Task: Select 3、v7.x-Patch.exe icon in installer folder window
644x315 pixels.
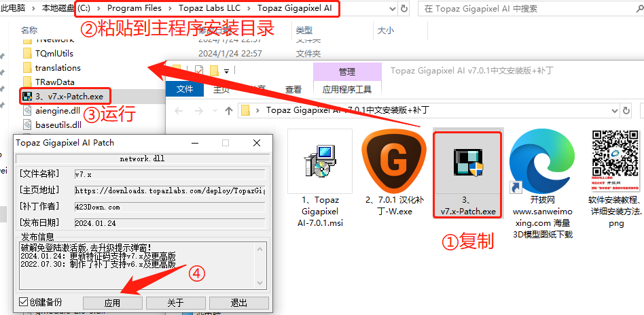Action: pos(467,162)
